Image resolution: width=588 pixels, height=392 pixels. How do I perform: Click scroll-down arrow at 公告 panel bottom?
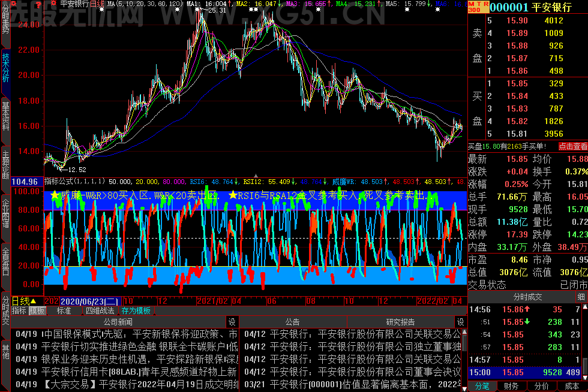464,388
